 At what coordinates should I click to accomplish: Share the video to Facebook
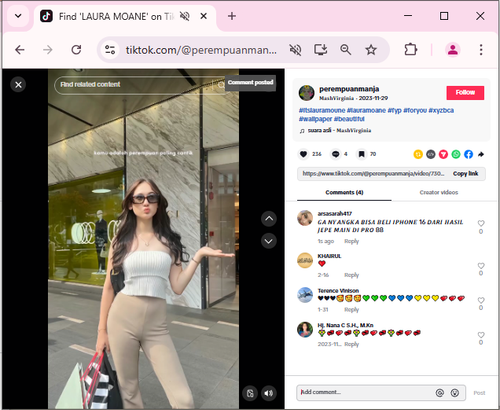coord(468,154)
